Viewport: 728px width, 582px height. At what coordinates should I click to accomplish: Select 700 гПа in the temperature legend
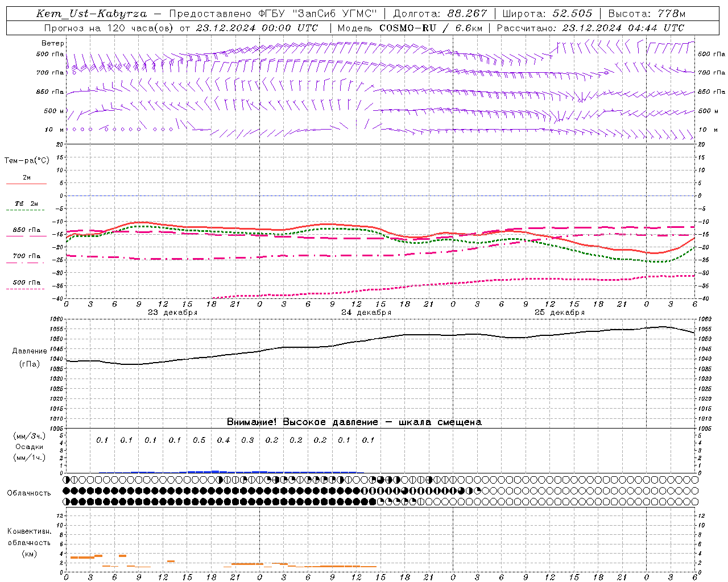tap(27, 256)
